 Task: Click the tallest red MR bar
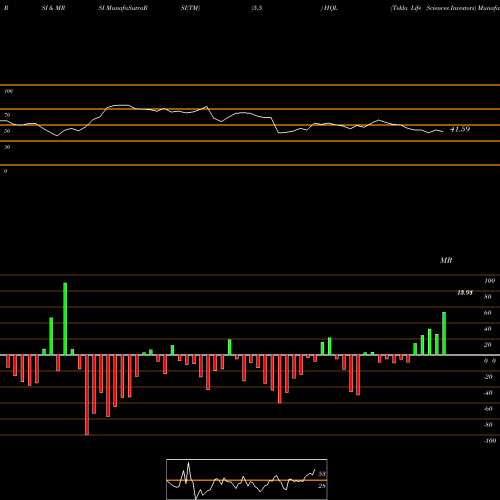pos(87,395)
